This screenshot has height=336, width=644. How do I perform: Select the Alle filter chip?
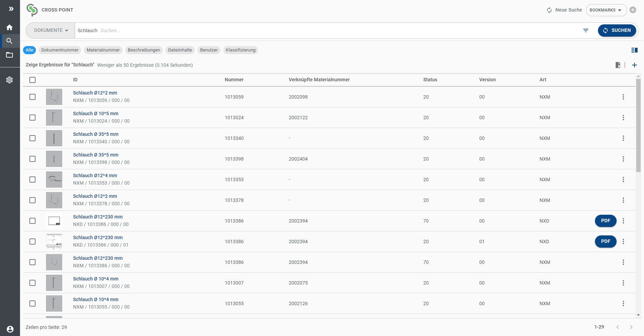(29, 50)
